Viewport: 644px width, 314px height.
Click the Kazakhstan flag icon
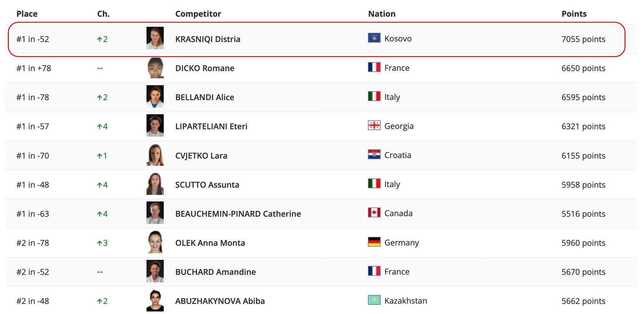tap(374, 300)
